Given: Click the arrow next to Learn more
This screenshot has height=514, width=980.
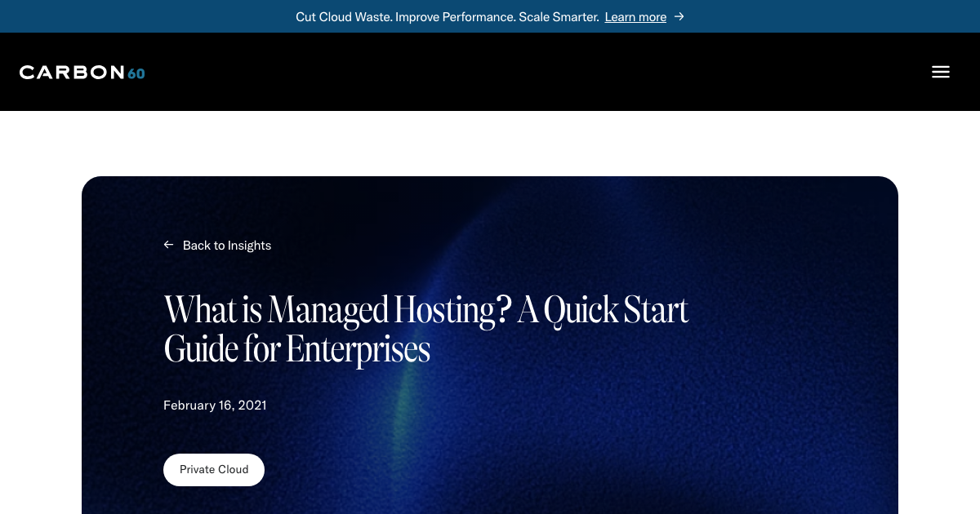Looking at the screenshot, I should pyautogui.click(x=679, y=16).
